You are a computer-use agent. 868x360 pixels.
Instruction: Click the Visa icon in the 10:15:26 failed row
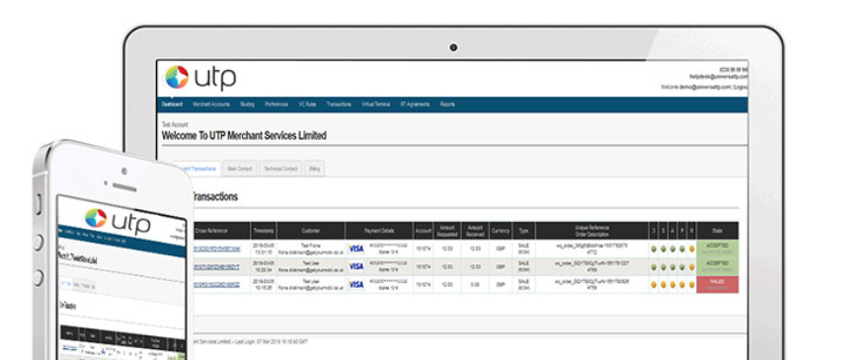click(356, 284)
